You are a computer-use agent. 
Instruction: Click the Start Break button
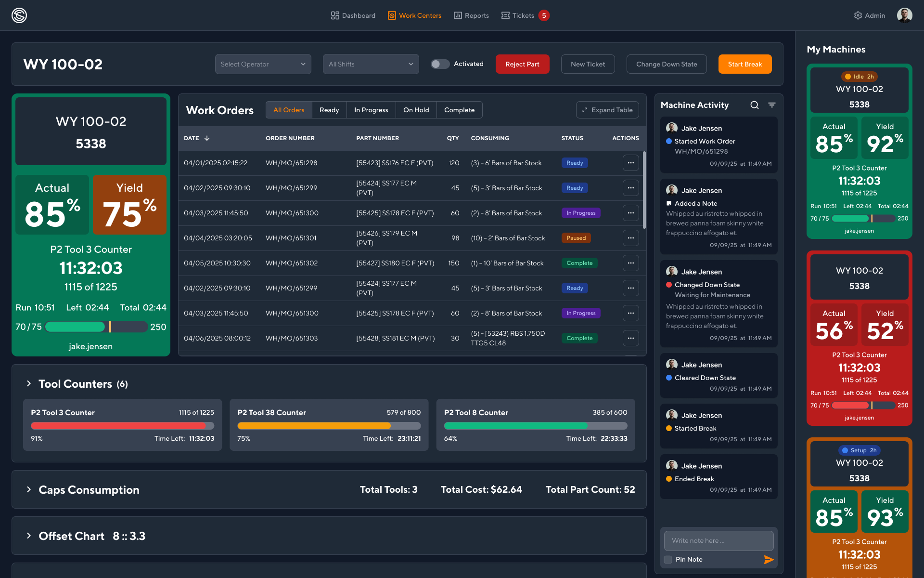tap(744, 64)
